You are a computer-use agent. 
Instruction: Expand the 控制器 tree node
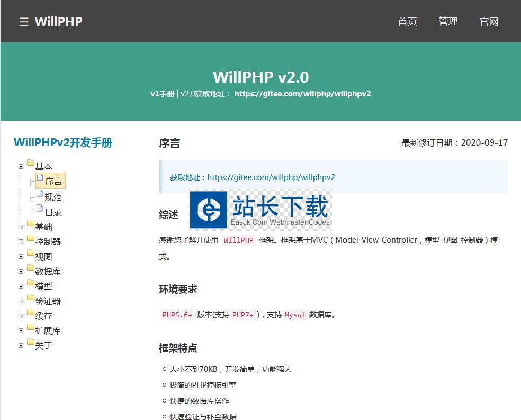[x=21, y=242]
